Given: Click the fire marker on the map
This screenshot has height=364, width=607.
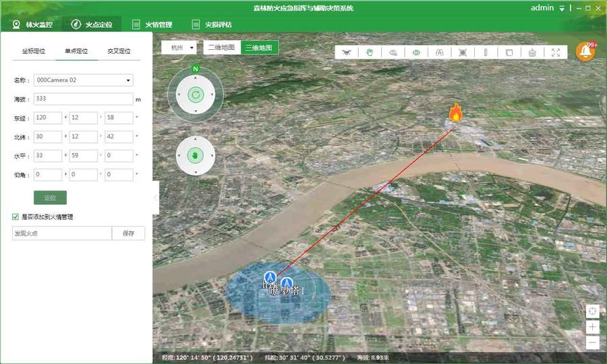Looking at the screenshot, I should click(x=456, y=113).
